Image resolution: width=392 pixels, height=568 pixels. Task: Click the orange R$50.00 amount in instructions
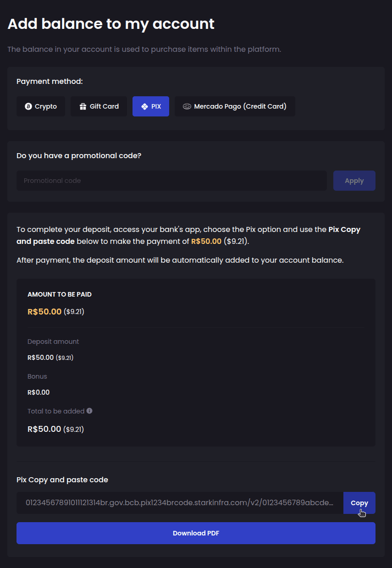(x=206, y=240)
